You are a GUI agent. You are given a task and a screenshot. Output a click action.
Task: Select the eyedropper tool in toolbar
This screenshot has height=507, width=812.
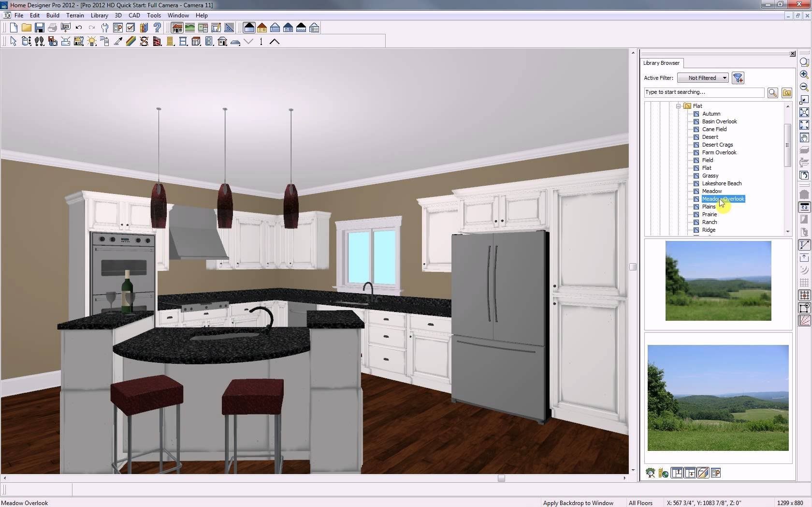tap(118, 42)
